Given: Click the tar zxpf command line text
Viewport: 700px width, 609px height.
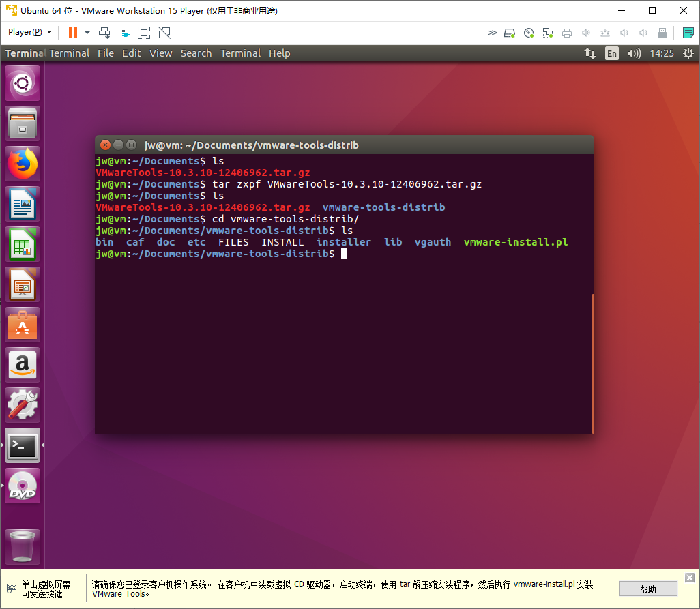Looking at the screenshot, I should click(347, 184).
